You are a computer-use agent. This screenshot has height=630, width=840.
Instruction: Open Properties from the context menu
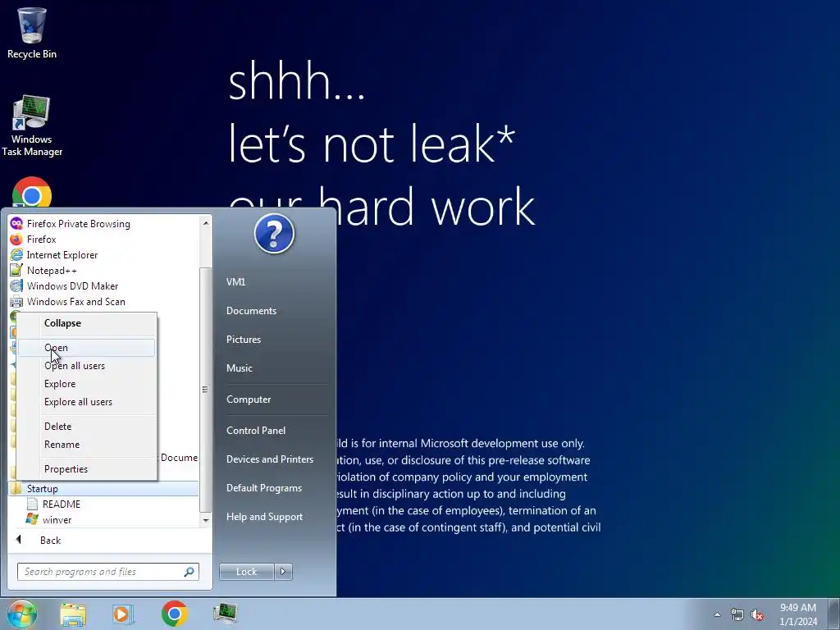click(x=87, y=468)
